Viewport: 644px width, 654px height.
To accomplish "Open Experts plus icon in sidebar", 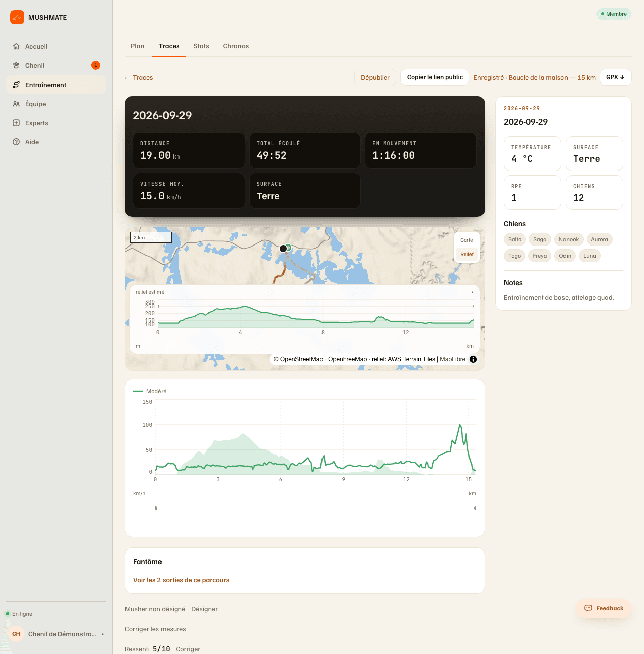I will click(16, 123).
